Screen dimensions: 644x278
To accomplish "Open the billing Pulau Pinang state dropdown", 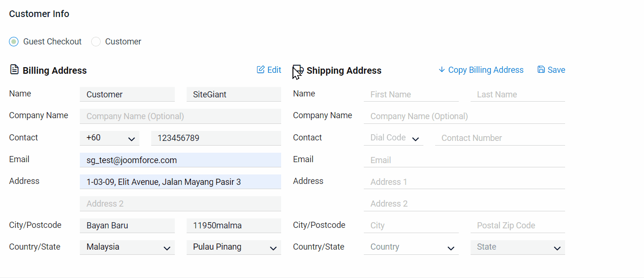I will [x=233, y=247].
